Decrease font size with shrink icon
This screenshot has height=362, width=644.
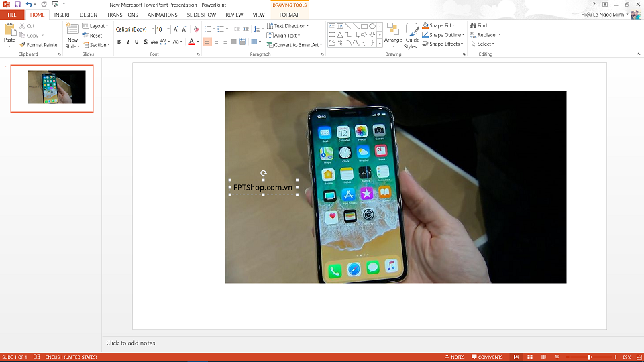[x=184, y=29]
